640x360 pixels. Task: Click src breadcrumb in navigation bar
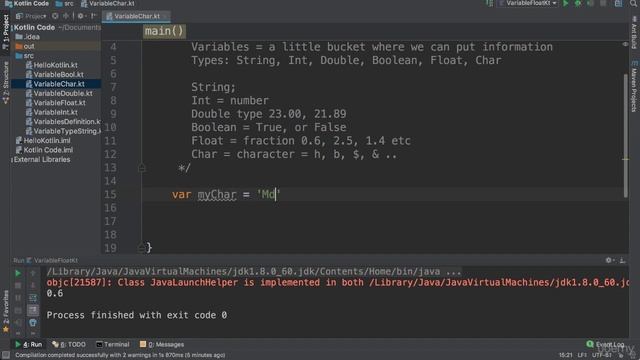[64, 4]
